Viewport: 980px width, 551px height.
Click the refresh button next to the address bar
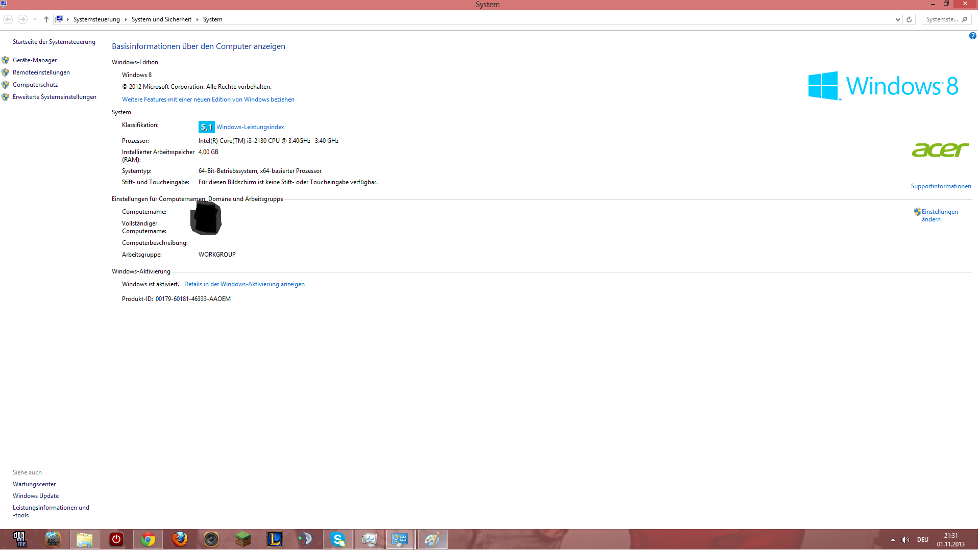click(909, 19)
